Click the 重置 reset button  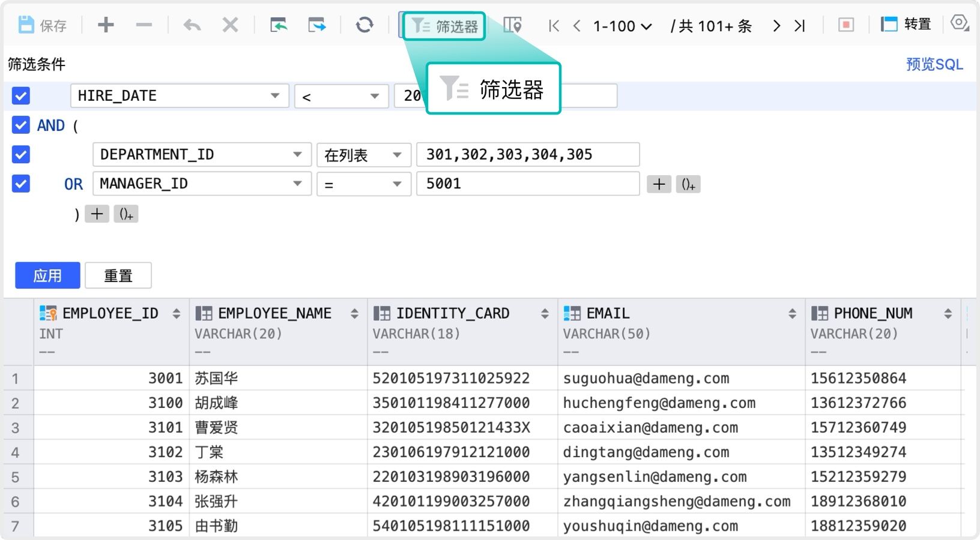[118, 275]
